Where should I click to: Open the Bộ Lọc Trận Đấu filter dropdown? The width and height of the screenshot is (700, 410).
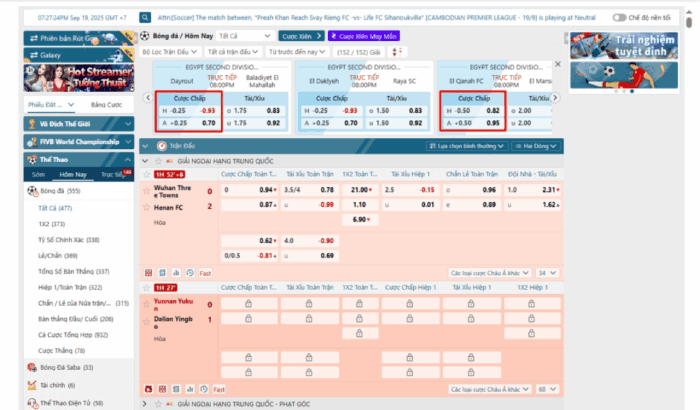[x=169, y=52]
